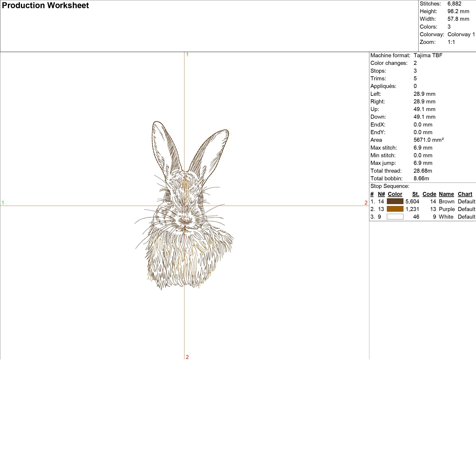
Task: Click the White thread color swatch
Action: point(395,216)
